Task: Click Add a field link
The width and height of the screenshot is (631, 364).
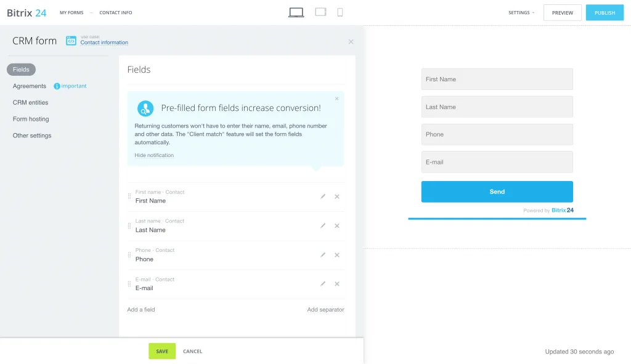Action: [x=141, y=310]
